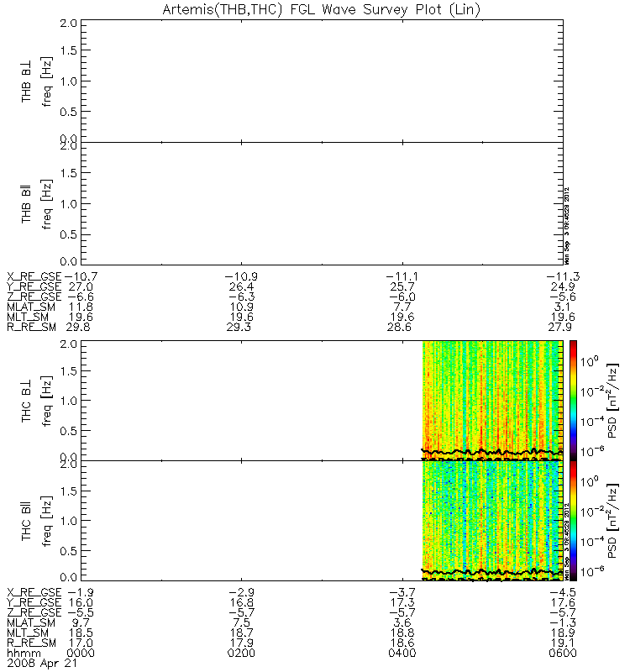Click the "0200" time label
This screenshot has width=630, height=672.
tap(241, 654)
